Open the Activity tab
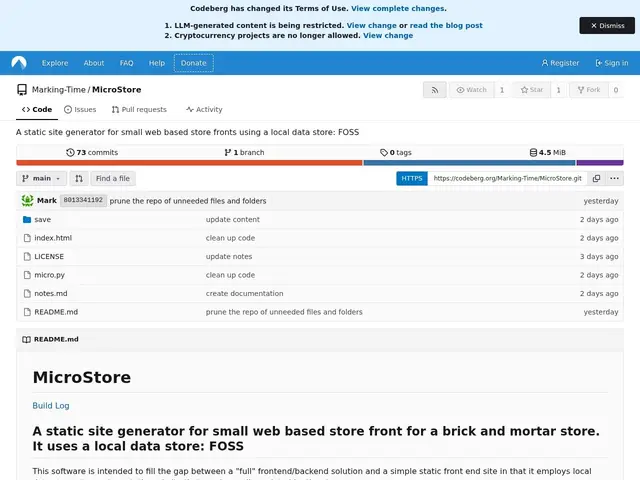The image size is (640, 480). (204, 109)
